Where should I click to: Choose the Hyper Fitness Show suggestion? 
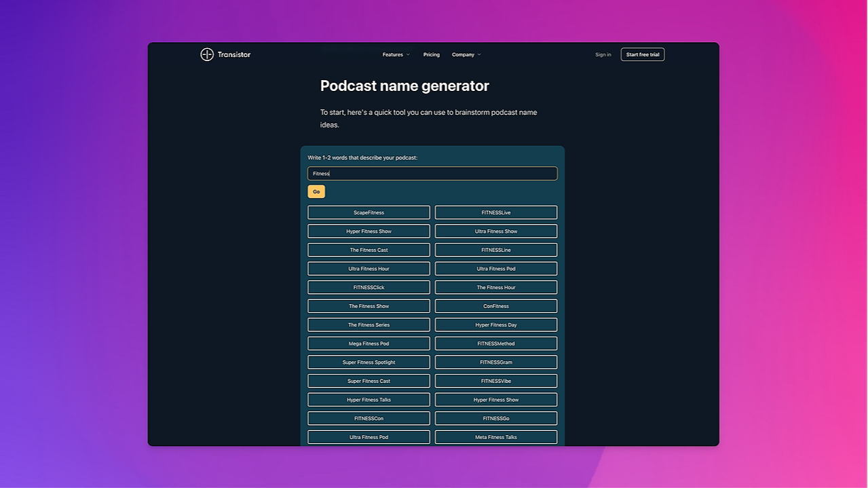(x=369, y=231)
